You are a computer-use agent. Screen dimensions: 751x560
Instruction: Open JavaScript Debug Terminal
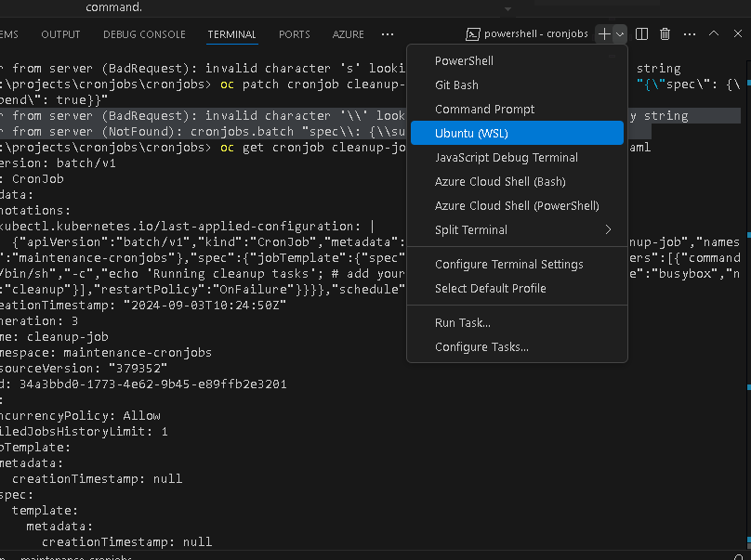[517, 158]
